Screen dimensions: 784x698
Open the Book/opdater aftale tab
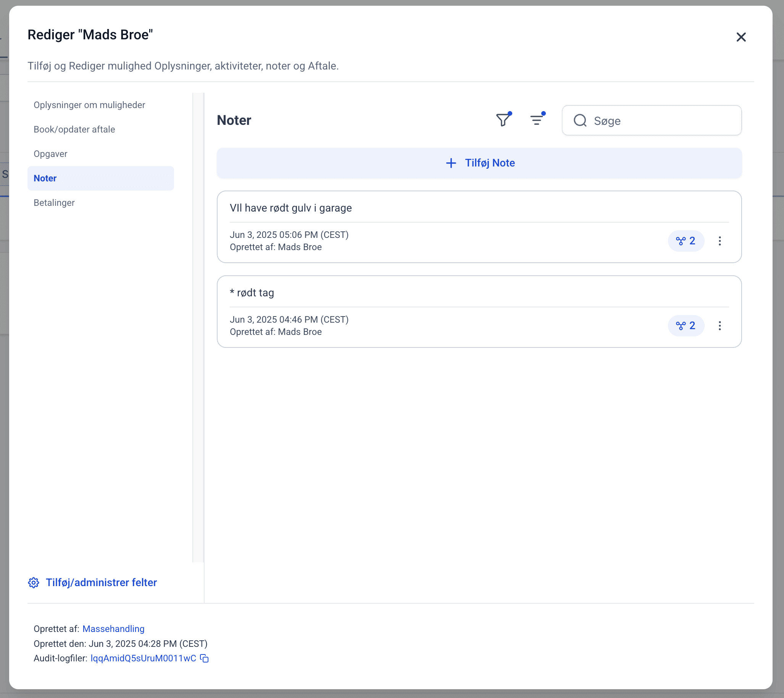point(100,129)
